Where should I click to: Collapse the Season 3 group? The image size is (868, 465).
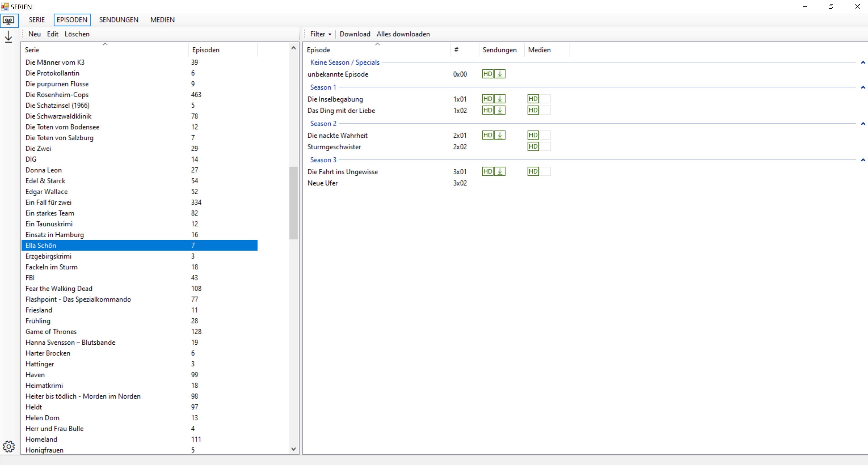[x=863, y=160]
